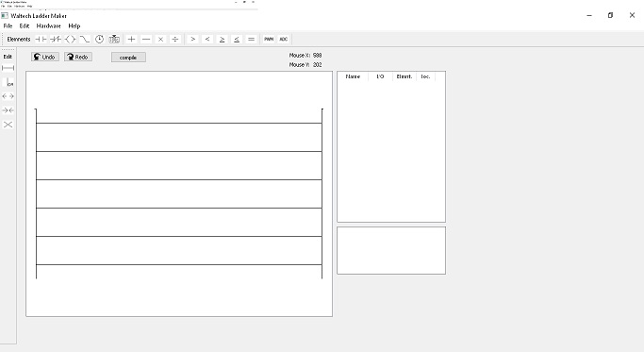Image resolution: width=644 pixels, height=352 pixels.
Task: Click the loc. column header
Action: click(425, 76)
